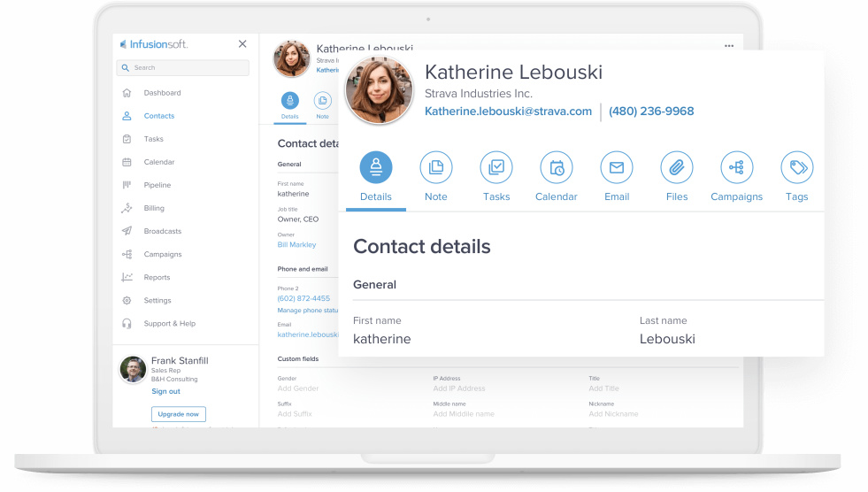Click the Broadcasts paper plane icon
The width and height of the screenshot is (868, 492).
(x=127, y=231)
